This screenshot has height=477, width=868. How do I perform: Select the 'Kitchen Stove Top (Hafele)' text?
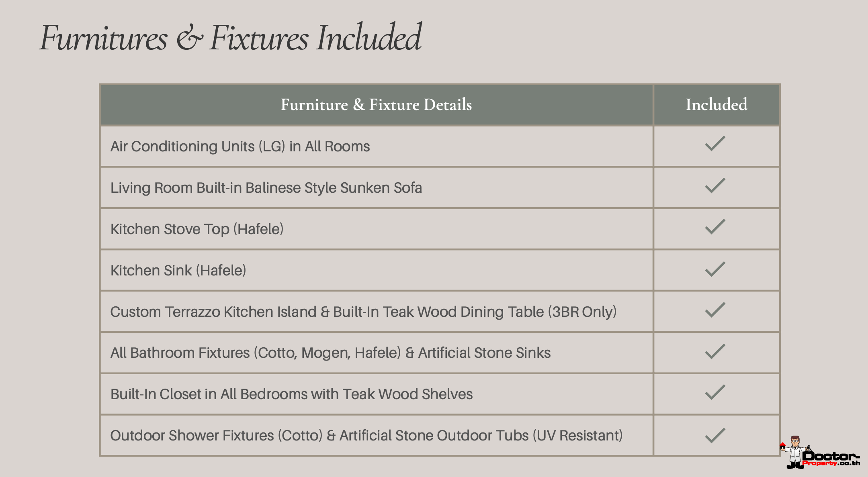(197, 229)
